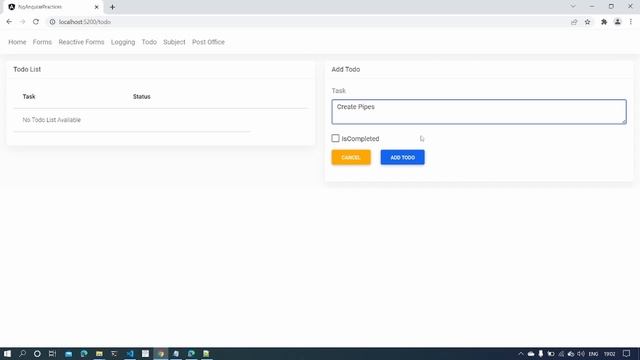Open a new browser tab with plus icon

click(112, 7)
